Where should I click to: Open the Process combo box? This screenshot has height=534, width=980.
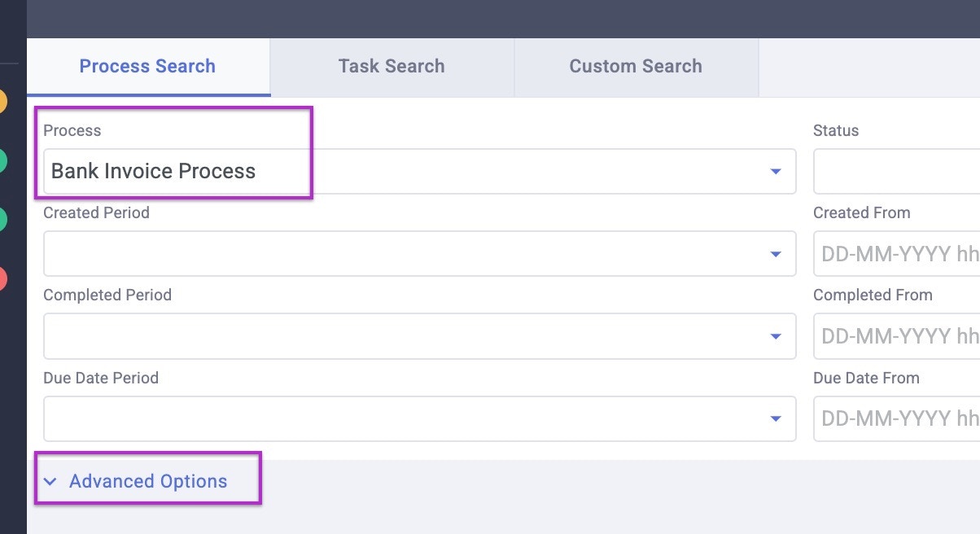pos(407,172)
